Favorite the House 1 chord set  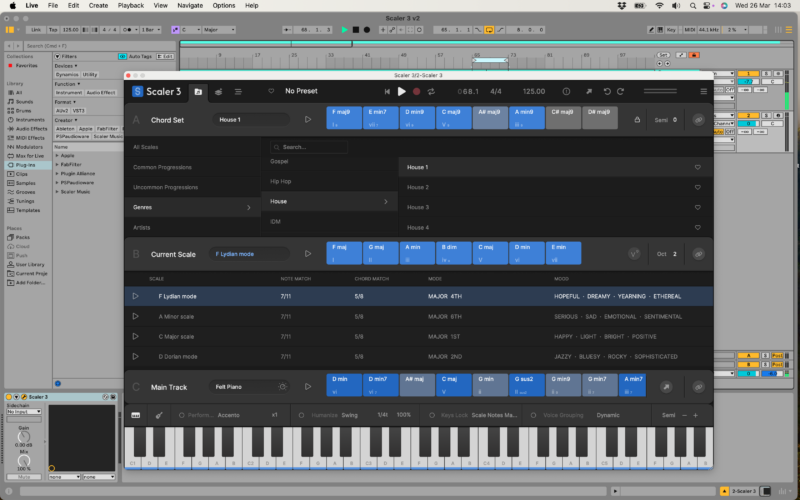[697, 167]
